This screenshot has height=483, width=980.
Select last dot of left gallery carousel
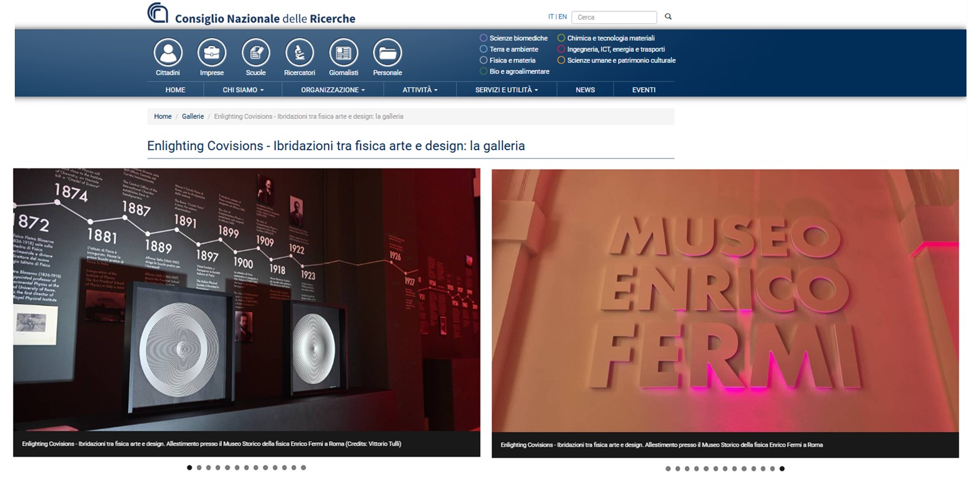point(304,468)
